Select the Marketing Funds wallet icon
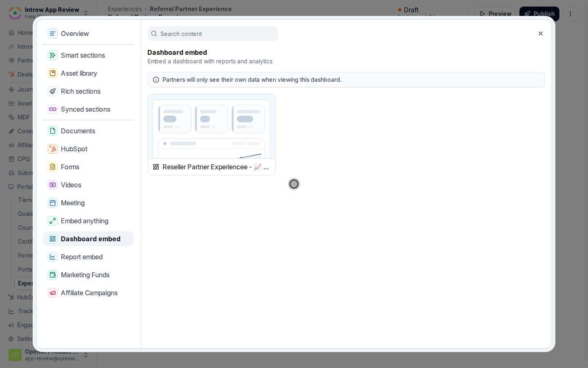588x368 pixels. [x=53, y=275]
